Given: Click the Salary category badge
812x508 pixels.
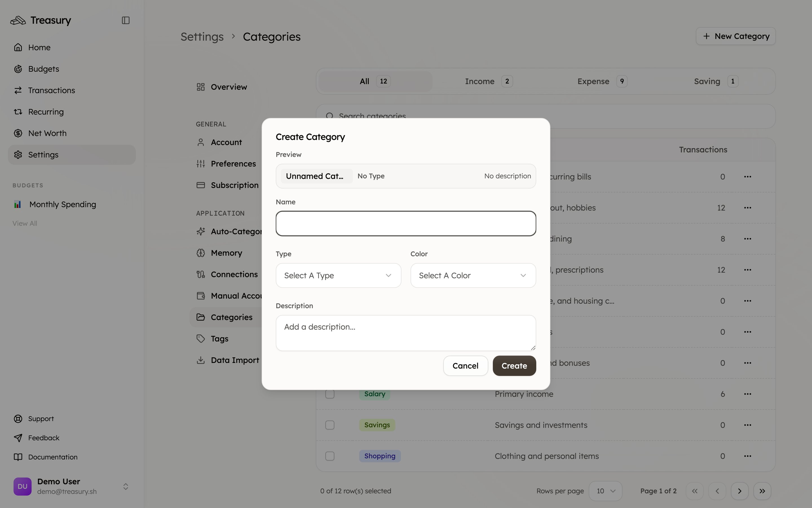Looking at the screenshot, I should [374, 394].
